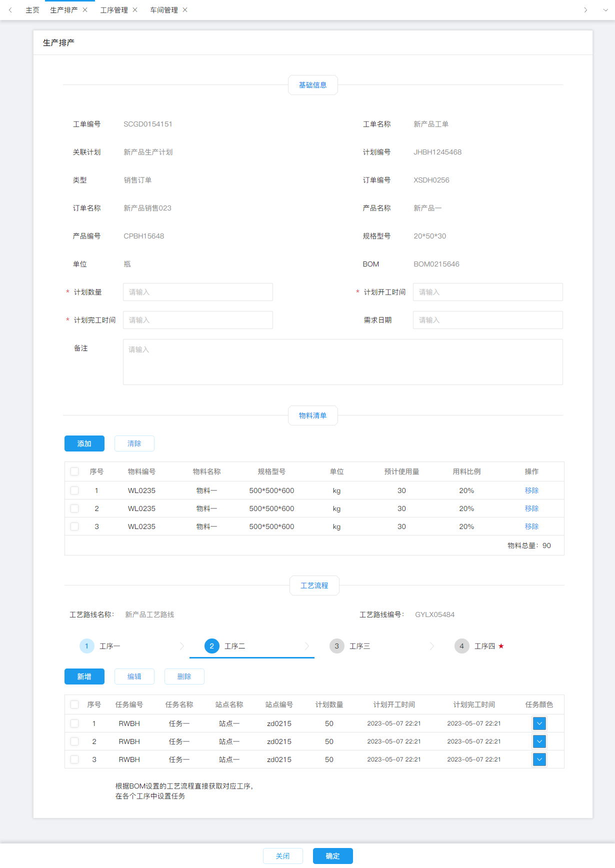Focus the 计划开工时间 input field
The height and width of the screenshot is (868, 615).
click(488, 292)
